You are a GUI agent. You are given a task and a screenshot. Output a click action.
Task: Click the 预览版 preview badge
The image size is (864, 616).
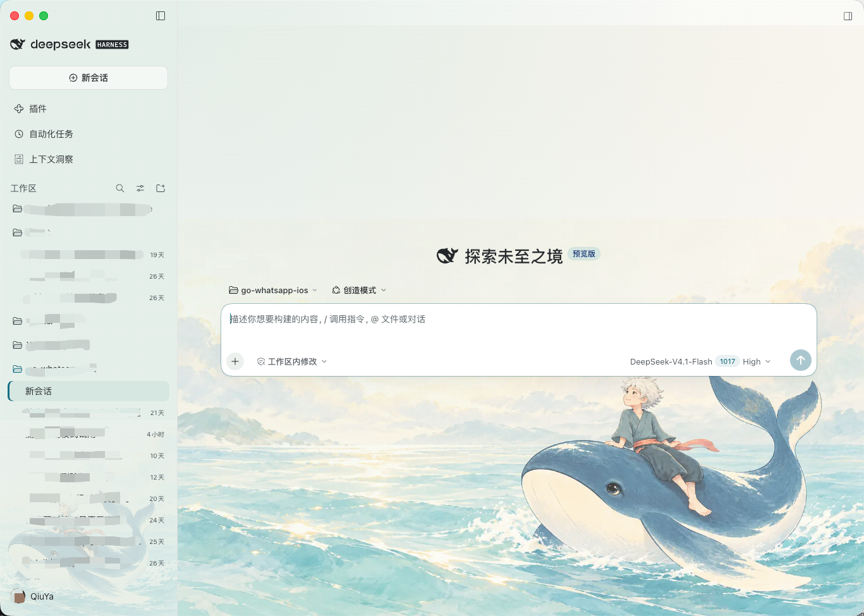tap(583, 254)
